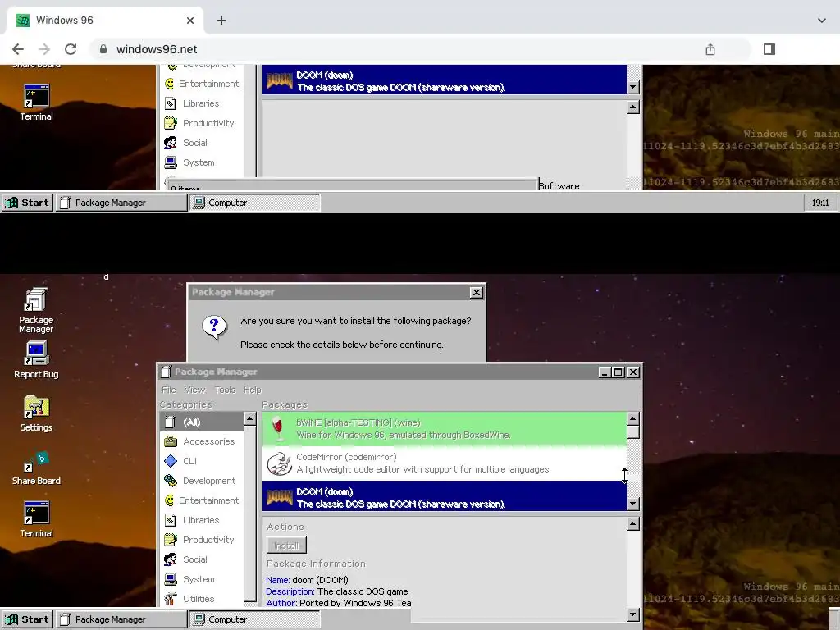Click the Install button under Actions
The width and height of the screenshot is (840, 630).
pyautogui.click(x=286, y=546)
